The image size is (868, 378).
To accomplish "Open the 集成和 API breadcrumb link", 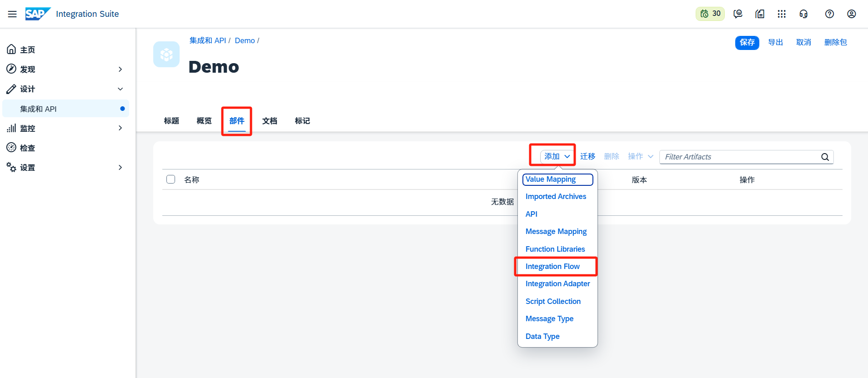I will [208, 40].
